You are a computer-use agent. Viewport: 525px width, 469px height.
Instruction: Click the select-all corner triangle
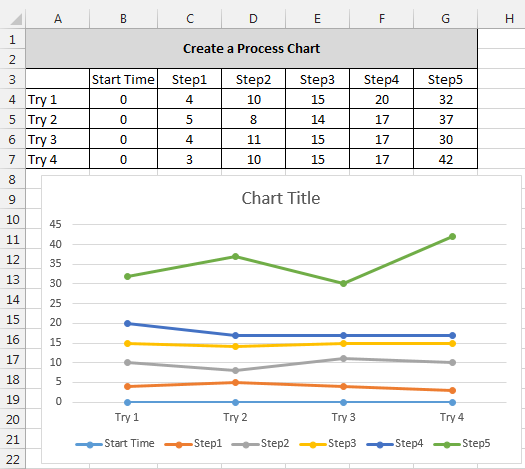click(x=16, y=19)
